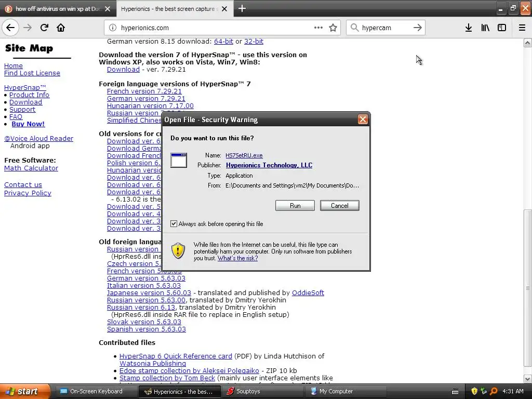Viewport: 532px width, 399px height.
Task: Select the Hyperionics browser tab
Action: pyautogui.click(x=175, y=9)
